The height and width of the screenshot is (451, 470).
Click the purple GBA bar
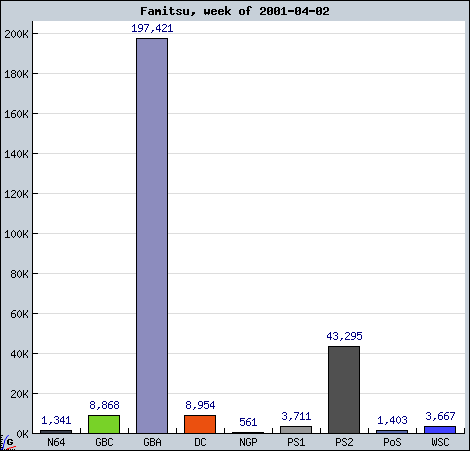(x=152, y=236)
